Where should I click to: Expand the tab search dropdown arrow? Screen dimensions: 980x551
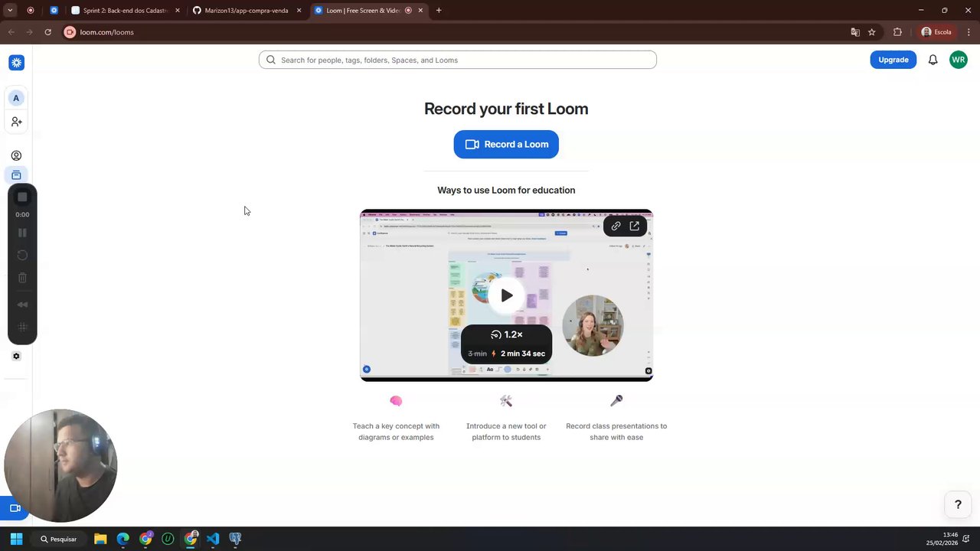10,11
